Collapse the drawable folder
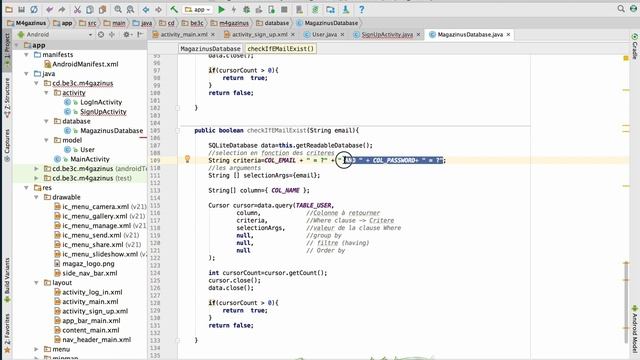 pyautogui.click(x=36, y=197)
